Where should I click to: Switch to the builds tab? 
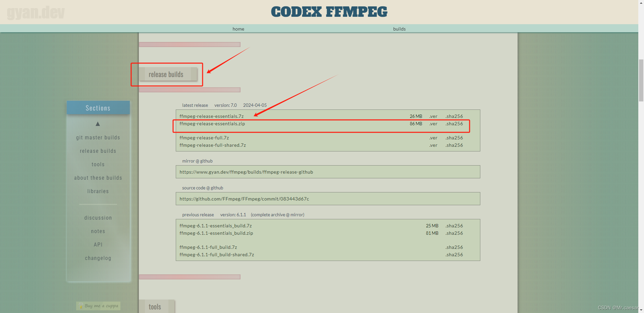(x=399, y=29)
